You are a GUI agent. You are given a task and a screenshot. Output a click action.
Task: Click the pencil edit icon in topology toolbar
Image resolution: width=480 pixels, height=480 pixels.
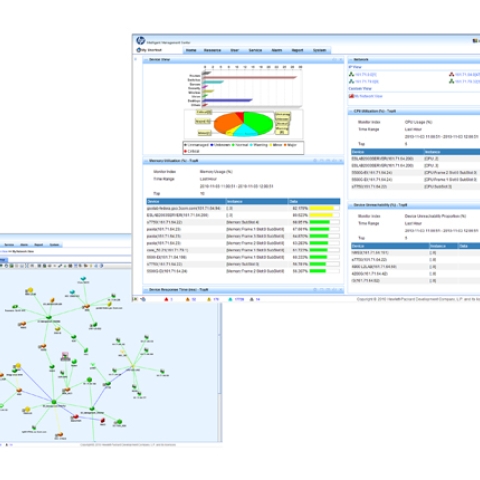click(x=60, y=266)
